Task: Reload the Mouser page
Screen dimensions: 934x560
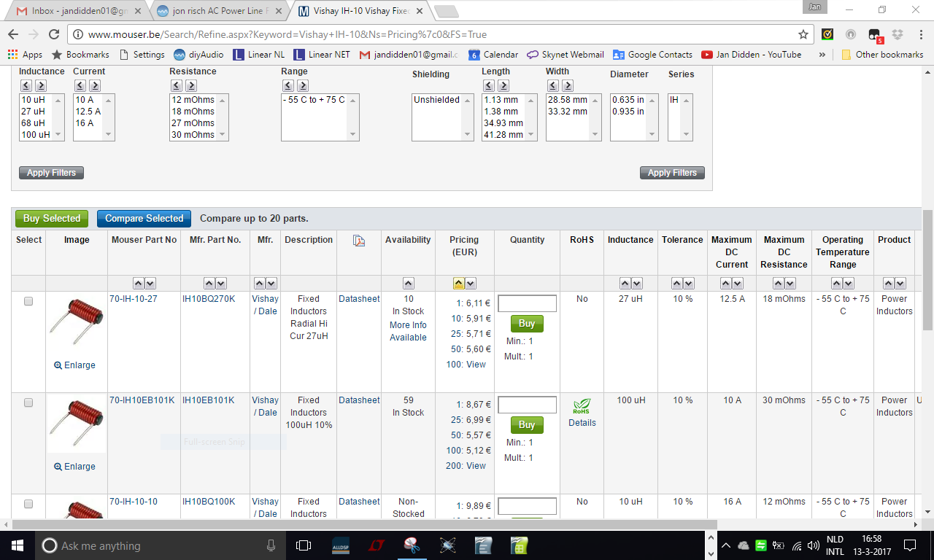Action: coord(54,34)
